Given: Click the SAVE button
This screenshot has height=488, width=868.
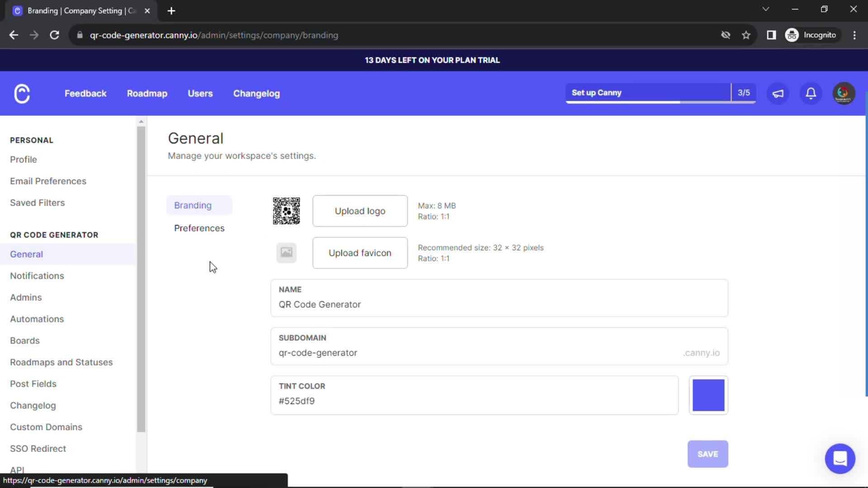Looking at the screenshot, I should pos(708,454).
